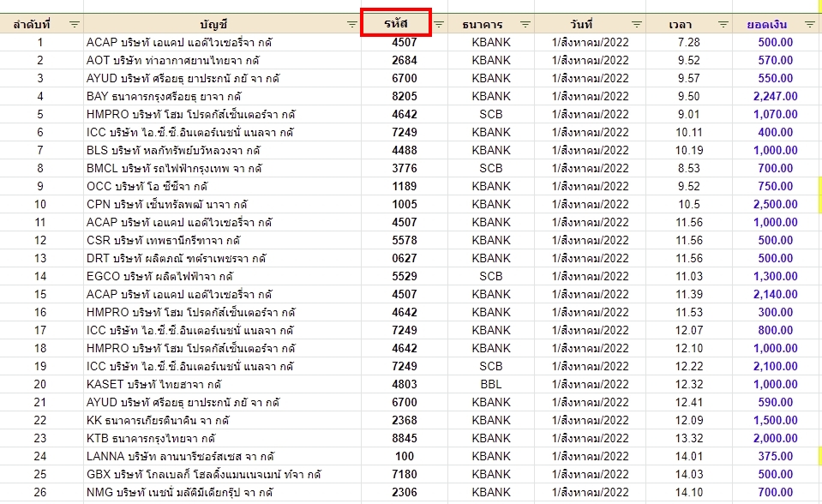Open the filter dropdown for ธนาคาร column
The width and height of the screenshot is (822, 504).
pyautogui.click(x=525, y=24)
